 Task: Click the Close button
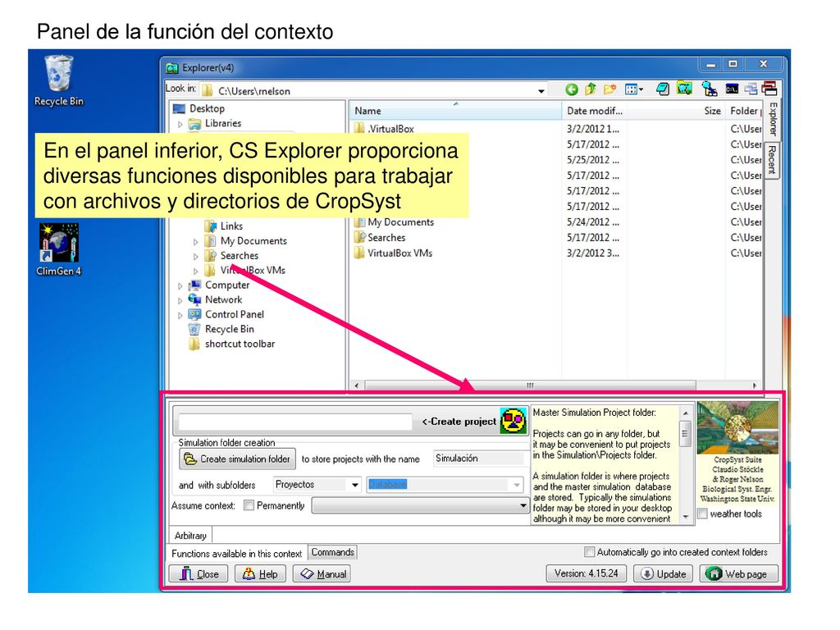199,573
